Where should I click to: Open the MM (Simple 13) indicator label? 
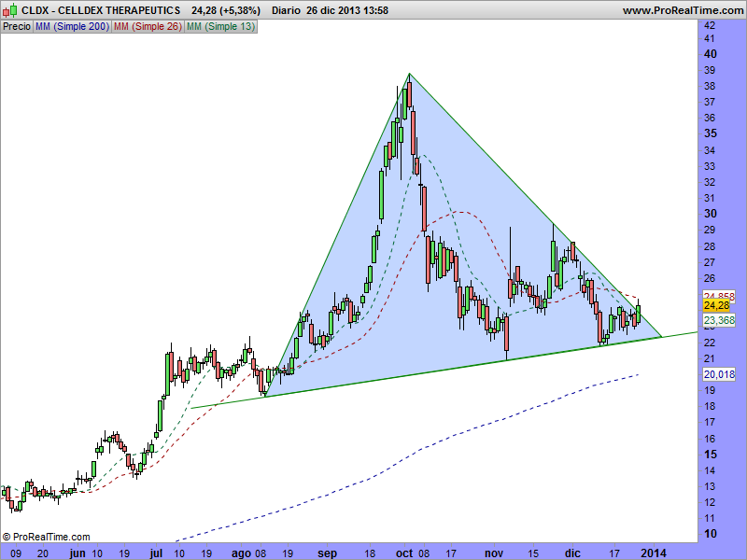[x=220, y=27]
